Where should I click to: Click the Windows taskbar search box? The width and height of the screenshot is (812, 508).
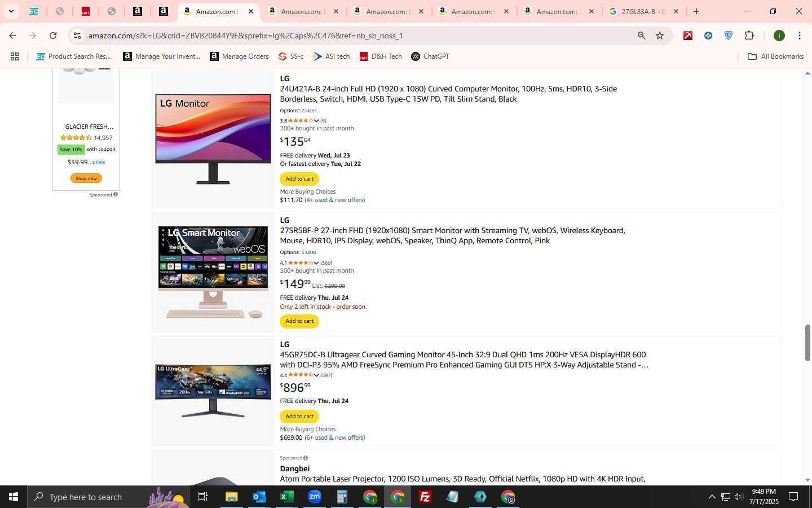coord(108,497)
